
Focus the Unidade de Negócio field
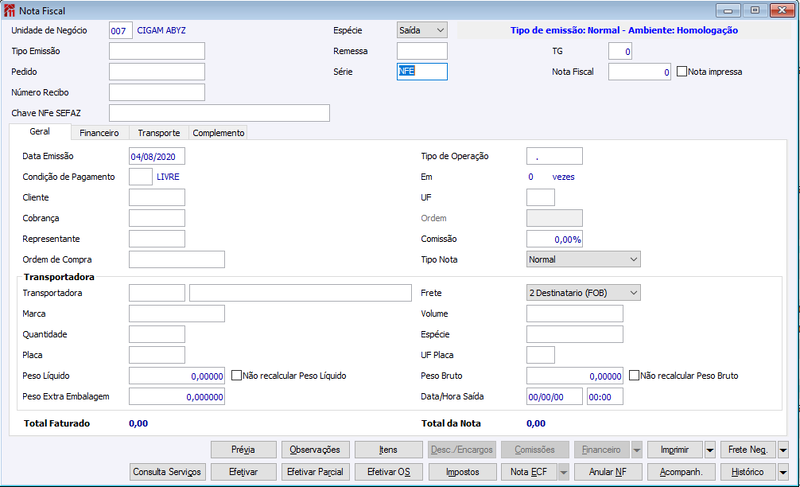[121, 31]
